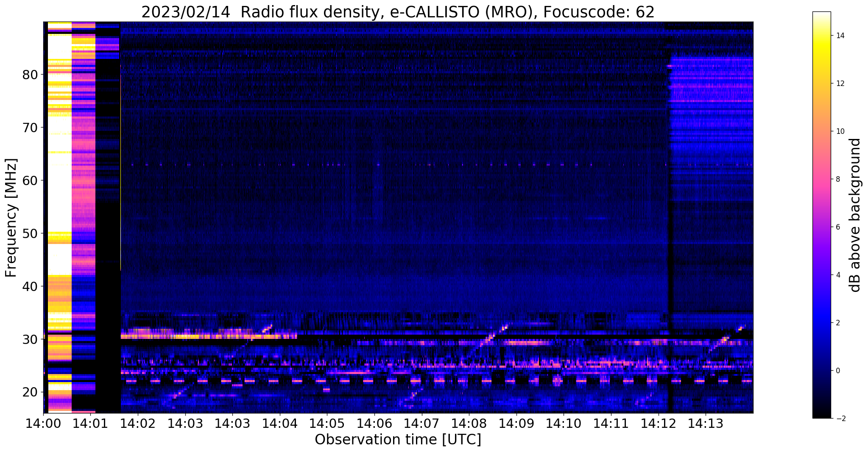Click the 14:05 time axis label
Screen dimensions: 868x452
point(327,423)
